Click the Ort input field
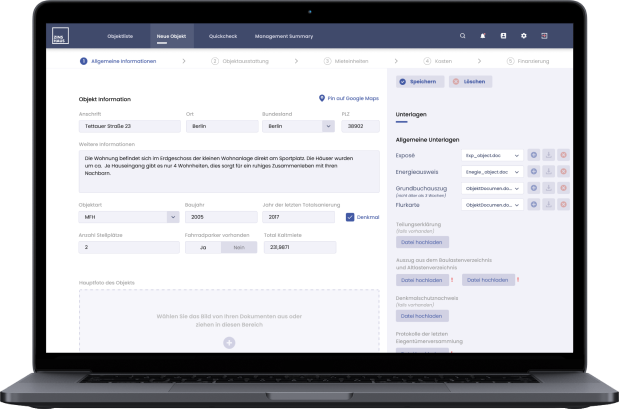Image resolution: width=619 pixels, height=409 pixels. click(222, 126)
